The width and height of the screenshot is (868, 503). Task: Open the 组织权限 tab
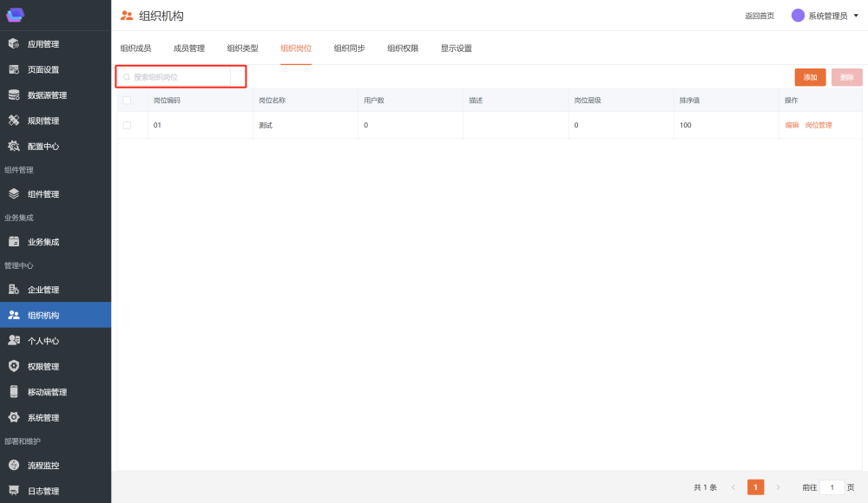403,49
